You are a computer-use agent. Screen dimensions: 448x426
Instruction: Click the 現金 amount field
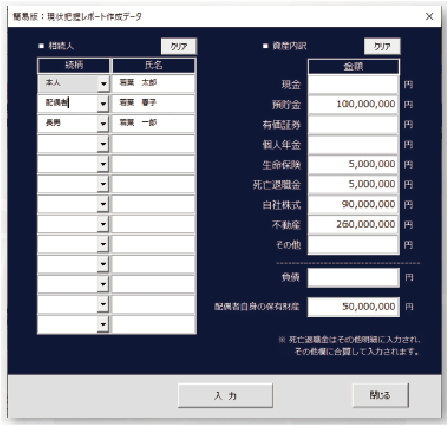(353, 85)
